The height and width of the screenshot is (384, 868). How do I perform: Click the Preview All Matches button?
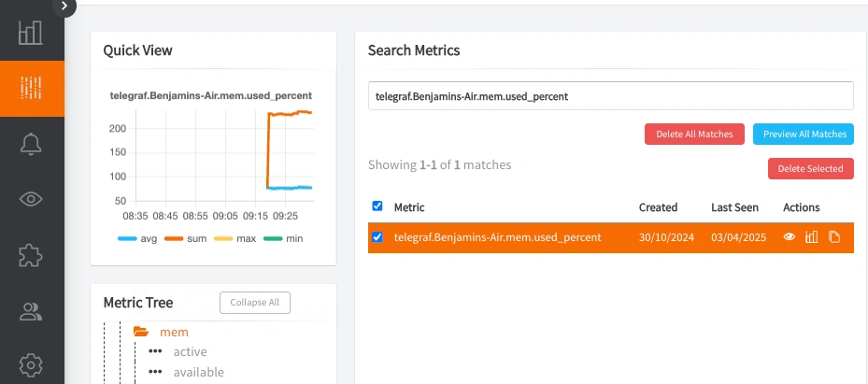(x=804, y=134)
